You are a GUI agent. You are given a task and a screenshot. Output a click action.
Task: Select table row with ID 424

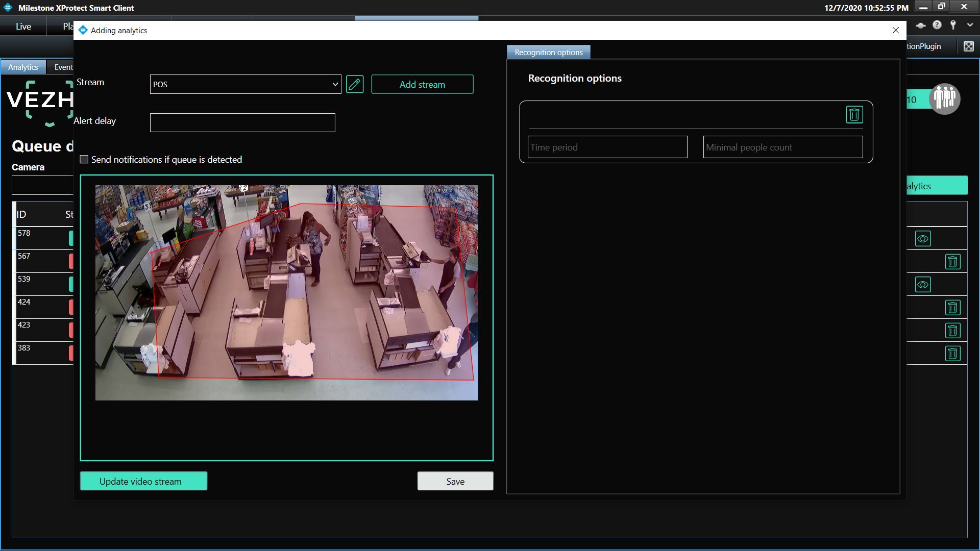click(x=43, y=307)
